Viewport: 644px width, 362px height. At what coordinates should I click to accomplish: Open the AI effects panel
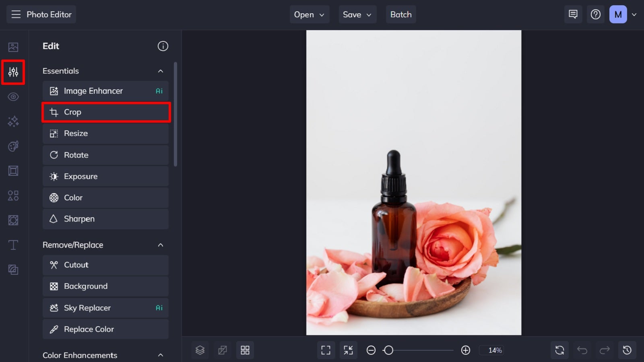13,121
